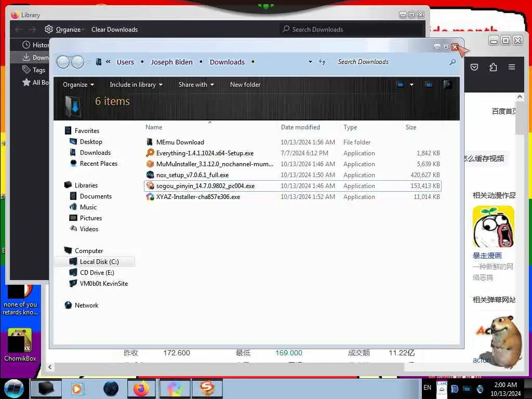The height and width of the screenshot is (399, 532).
Task: Click the Favorites group in navigation pane
Action: (87, 130)
